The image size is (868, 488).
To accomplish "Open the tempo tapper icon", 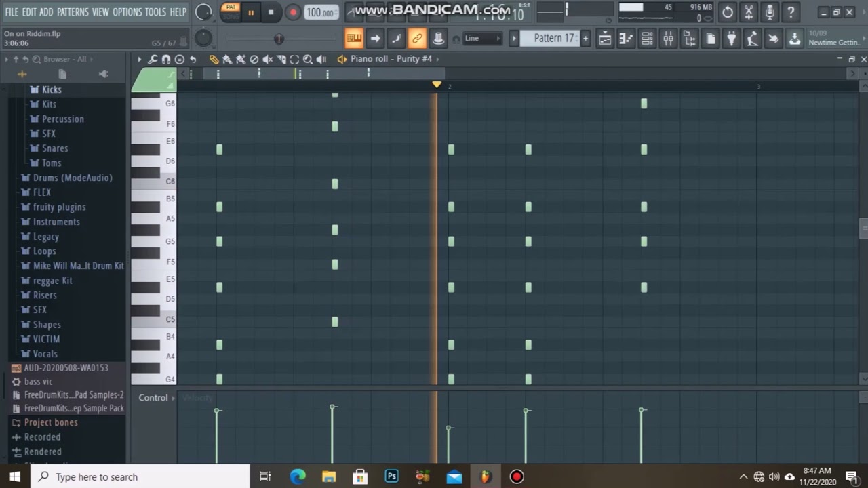I will point(752,39).
